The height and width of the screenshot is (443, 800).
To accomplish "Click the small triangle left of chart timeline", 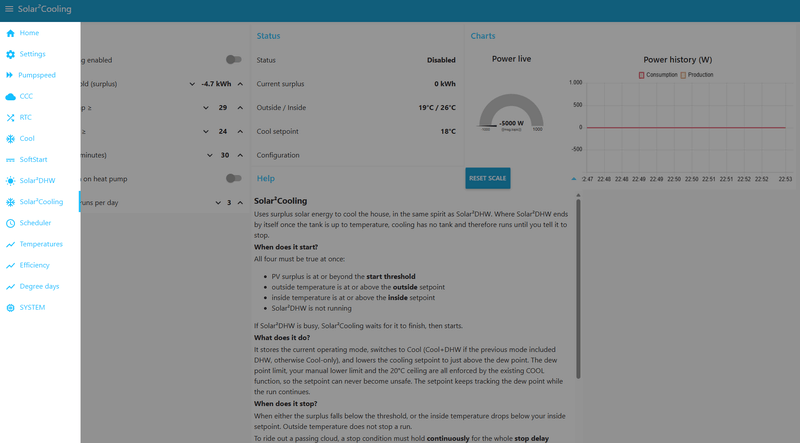I will (x=573, y=179).
